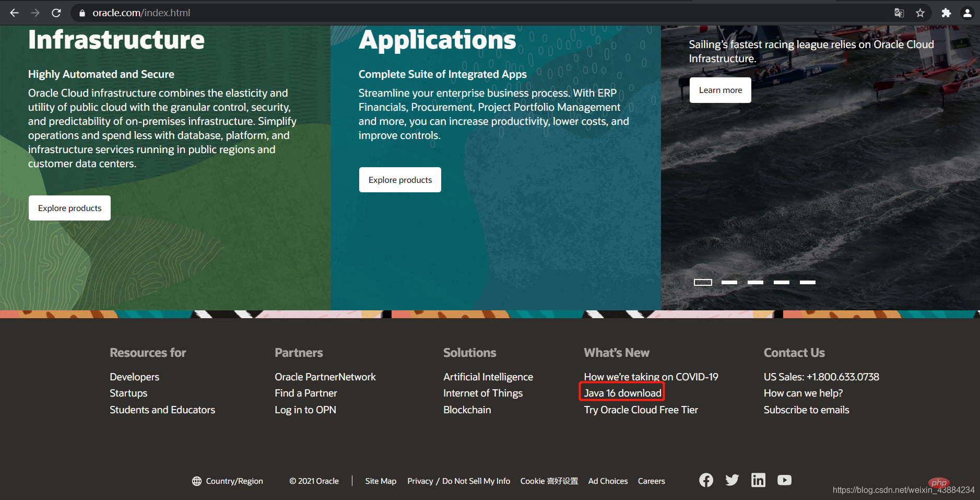Go forward to the next page
980x500 pixels.
pyautogui.click(x=36, y=13)
